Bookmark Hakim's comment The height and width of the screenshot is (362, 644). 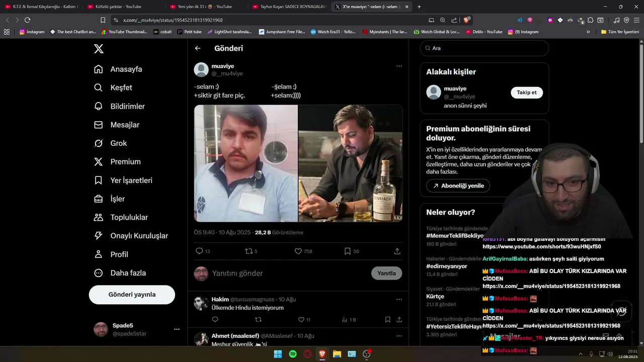(387, 319)
